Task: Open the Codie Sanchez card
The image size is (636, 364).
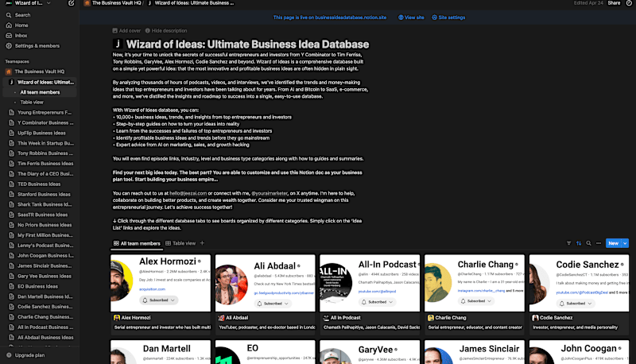Action: click(x=580, y=295)
